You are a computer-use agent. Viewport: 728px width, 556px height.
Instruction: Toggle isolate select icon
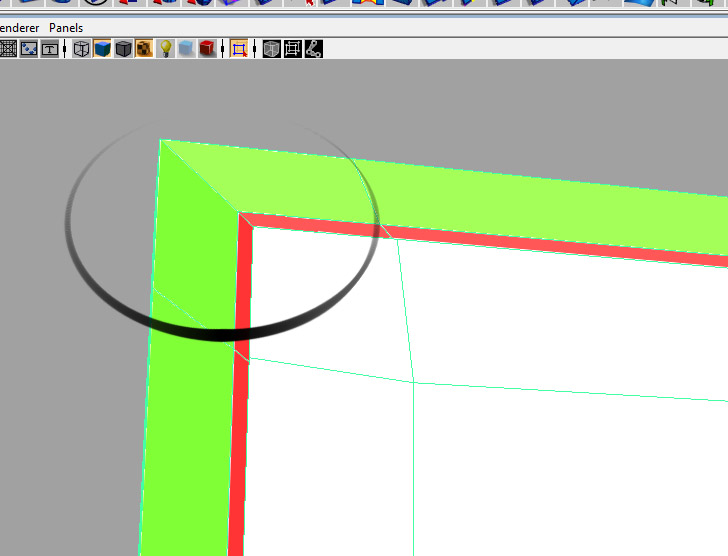click(x=239, y=49)
